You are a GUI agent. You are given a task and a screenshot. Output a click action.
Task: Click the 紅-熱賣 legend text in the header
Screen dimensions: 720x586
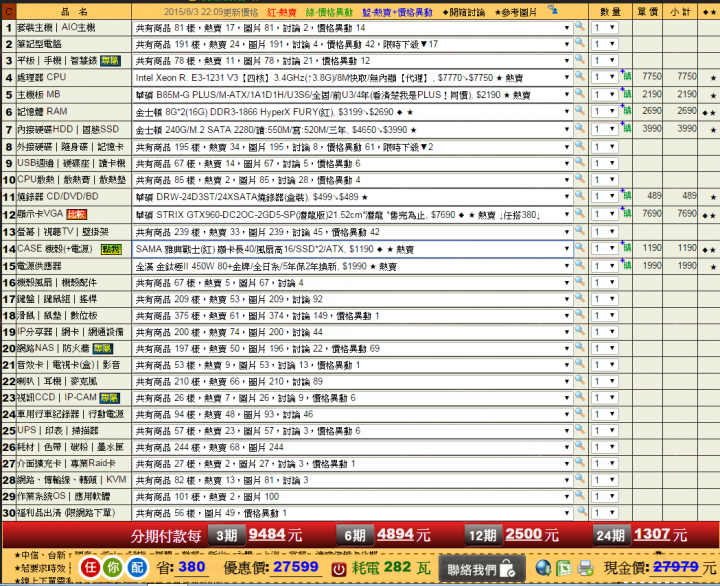pyautogui.click(x=282, y=13)
